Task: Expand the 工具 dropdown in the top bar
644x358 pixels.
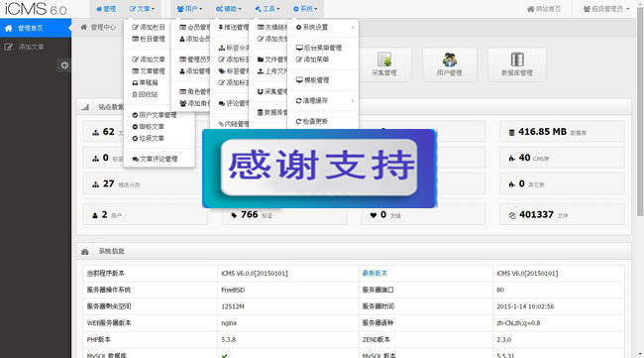Action: [267, 9]
